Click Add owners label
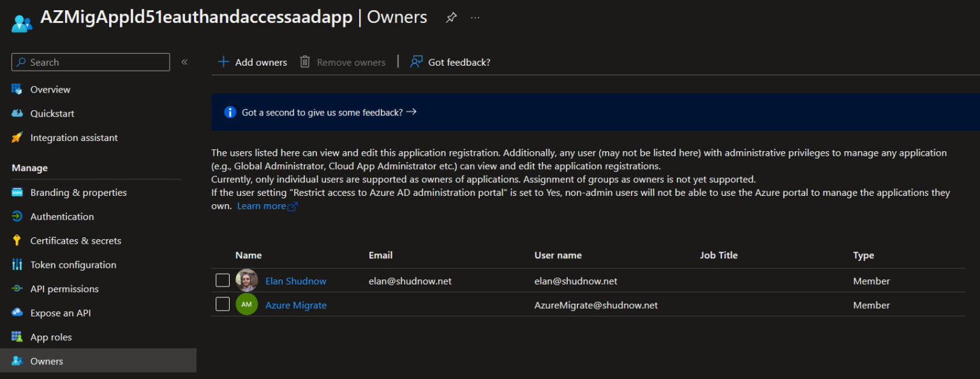Screen dimensions: 980x379 click(261, 63)
